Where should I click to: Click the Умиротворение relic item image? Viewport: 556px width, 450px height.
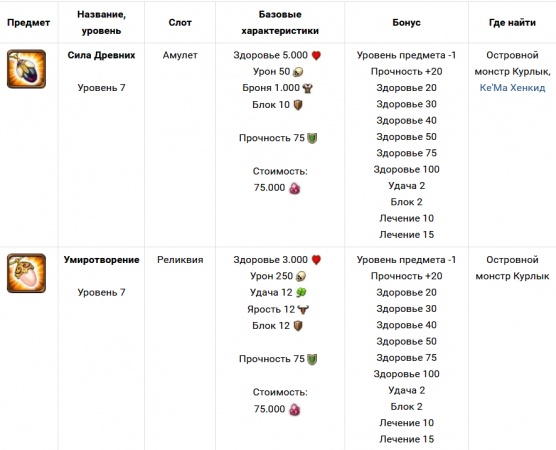[27, 273]
